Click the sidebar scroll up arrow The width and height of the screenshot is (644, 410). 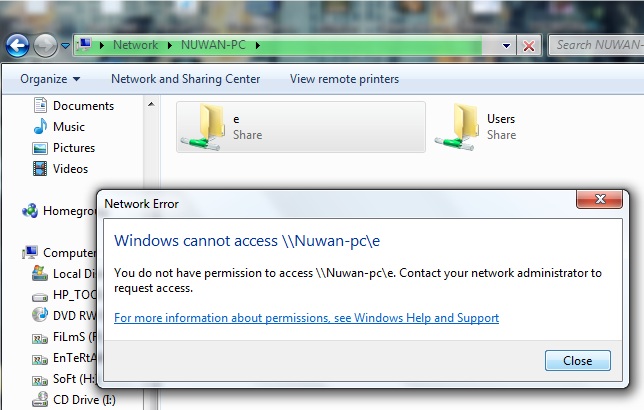pos(151,104)
